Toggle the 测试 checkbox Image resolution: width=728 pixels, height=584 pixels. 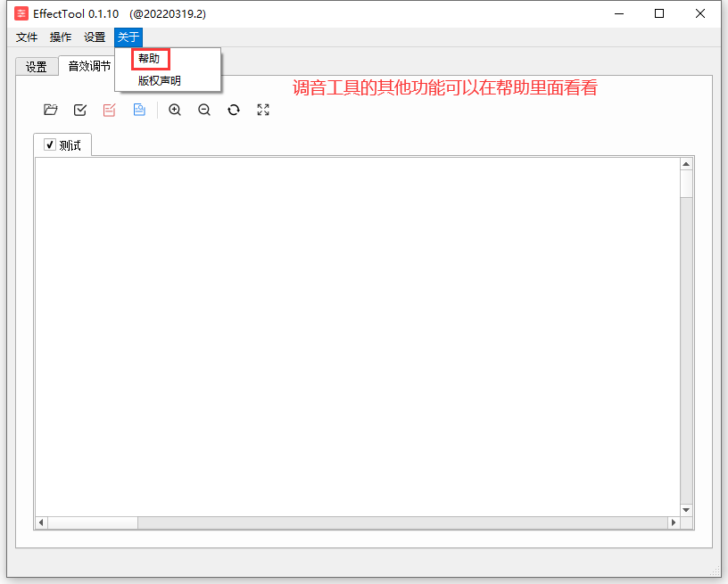50,144
